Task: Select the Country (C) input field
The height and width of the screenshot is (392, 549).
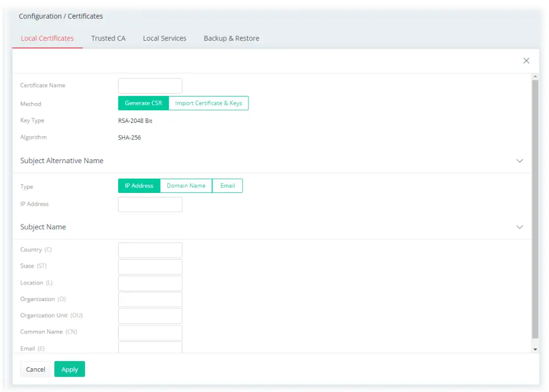Action: coord(150,250)
